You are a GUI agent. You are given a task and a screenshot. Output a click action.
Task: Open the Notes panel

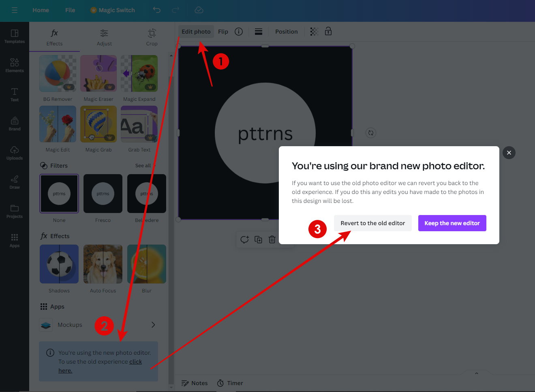coord(195,383)
